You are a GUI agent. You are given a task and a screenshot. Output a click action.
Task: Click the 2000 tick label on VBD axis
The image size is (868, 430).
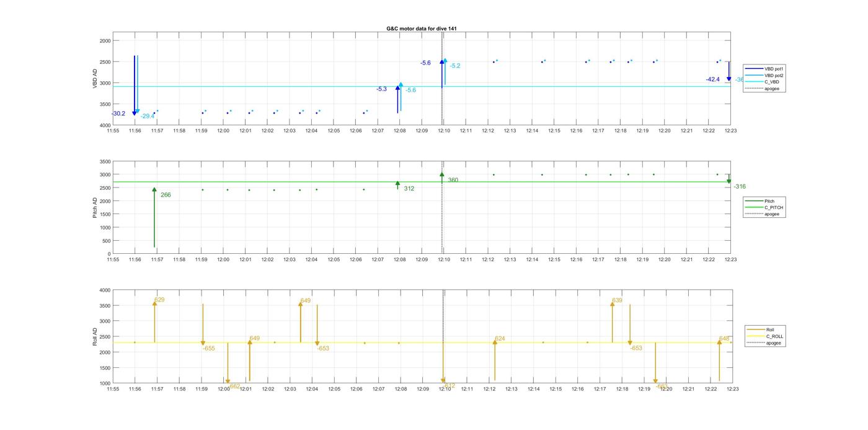(x=105, y=40)
